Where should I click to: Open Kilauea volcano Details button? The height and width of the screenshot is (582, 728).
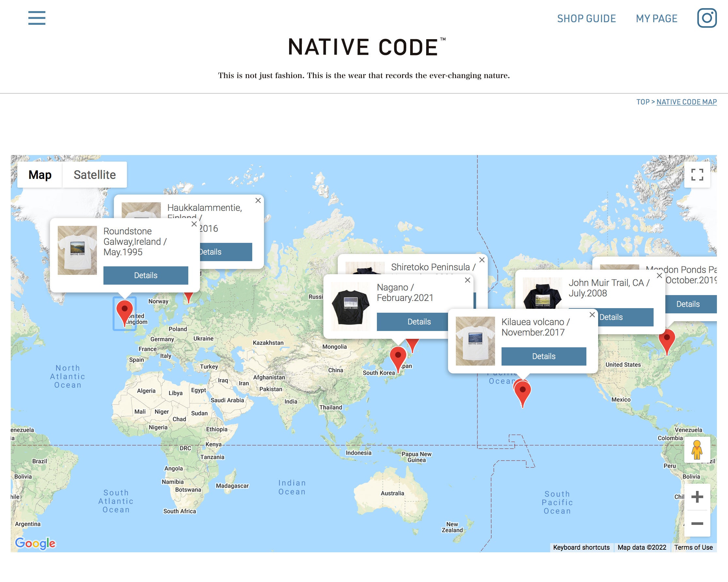(x=543, y=356)
